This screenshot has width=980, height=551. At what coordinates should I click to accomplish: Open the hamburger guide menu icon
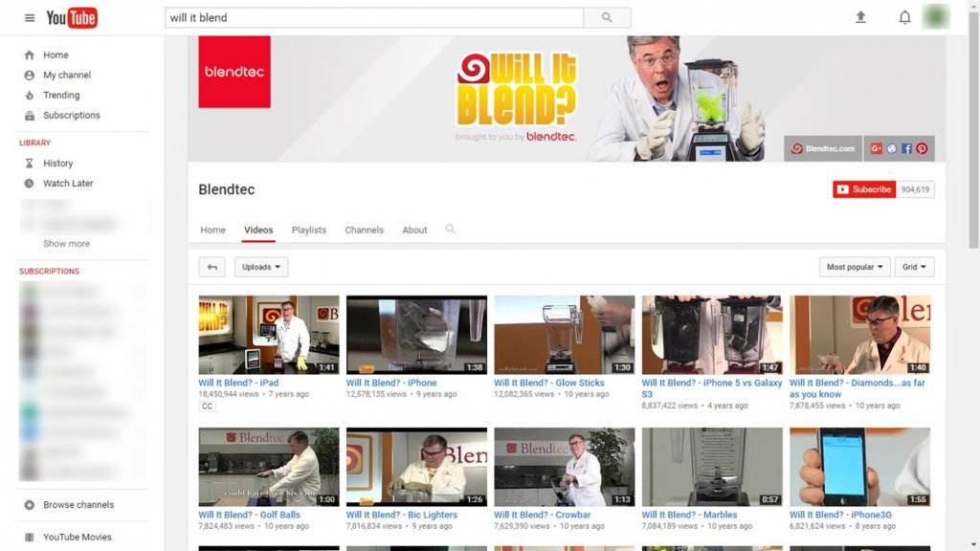click(x=30, y=17)
